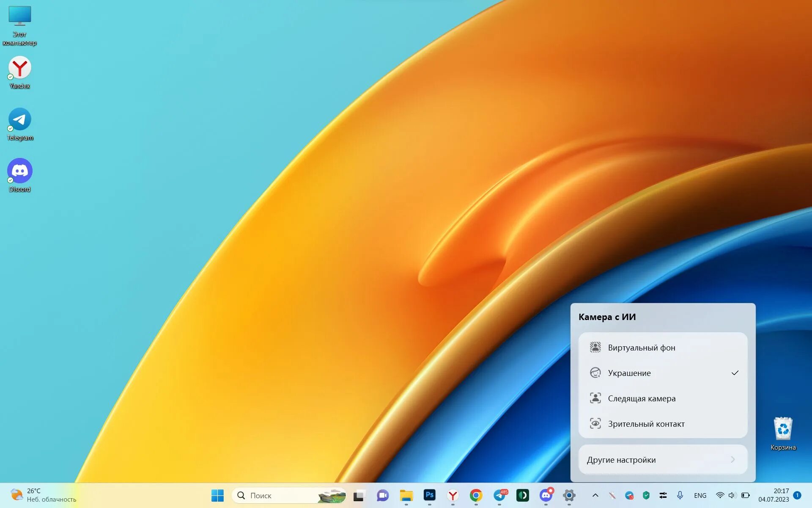Open the volume speaker tray icon
Image resolution: width=812 pixels, height=508 pixels.
(x=732, y=495)
